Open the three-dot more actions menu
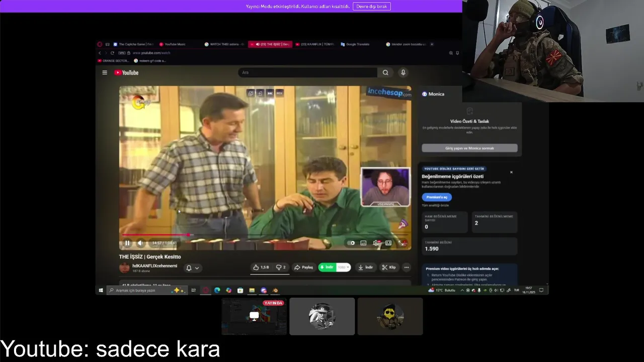This screenshot has height=362, width=644. (x=407, y=267)
